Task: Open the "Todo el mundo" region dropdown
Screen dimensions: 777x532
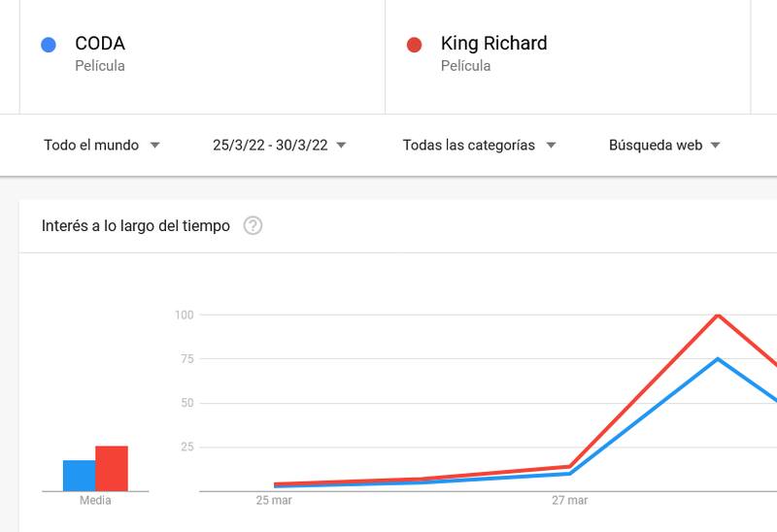Action: click(x=102, y=146)
